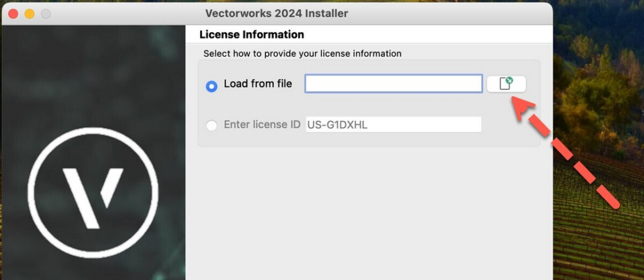Click the Vectorworks 2024 Installer title bar text
The width and height of the screenshot is (644, 280).
click(x=276, y=13)
